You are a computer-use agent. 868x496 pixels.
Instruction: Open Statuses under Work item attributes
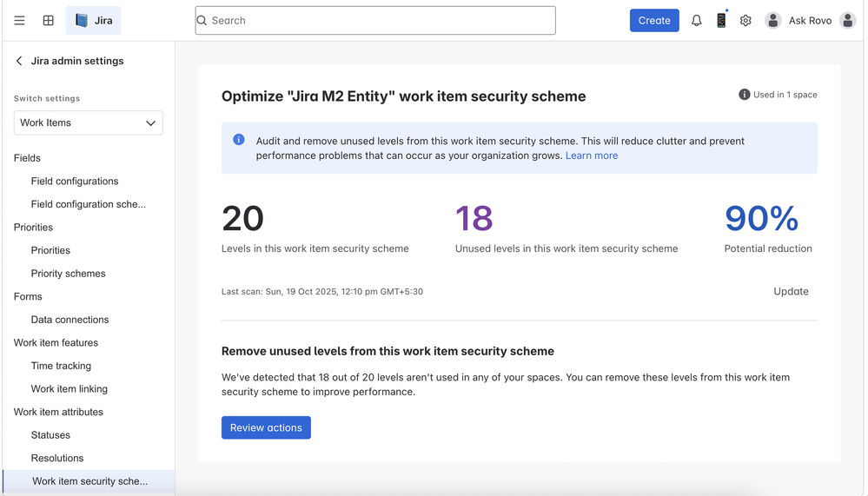point(50,435)
